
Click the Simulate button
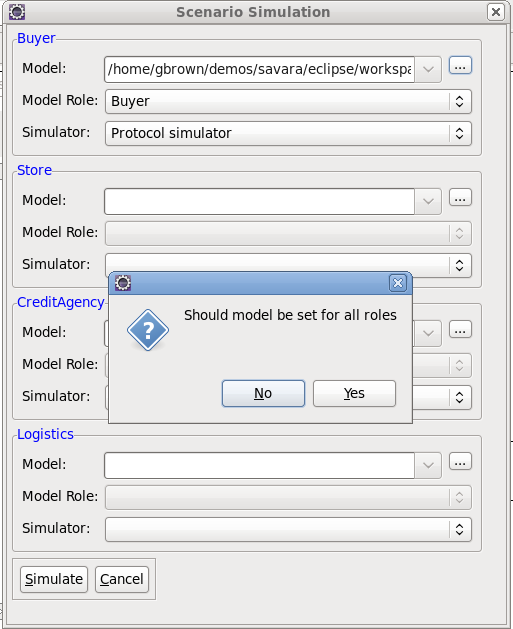pyautogui.click(x=54, y=579)
